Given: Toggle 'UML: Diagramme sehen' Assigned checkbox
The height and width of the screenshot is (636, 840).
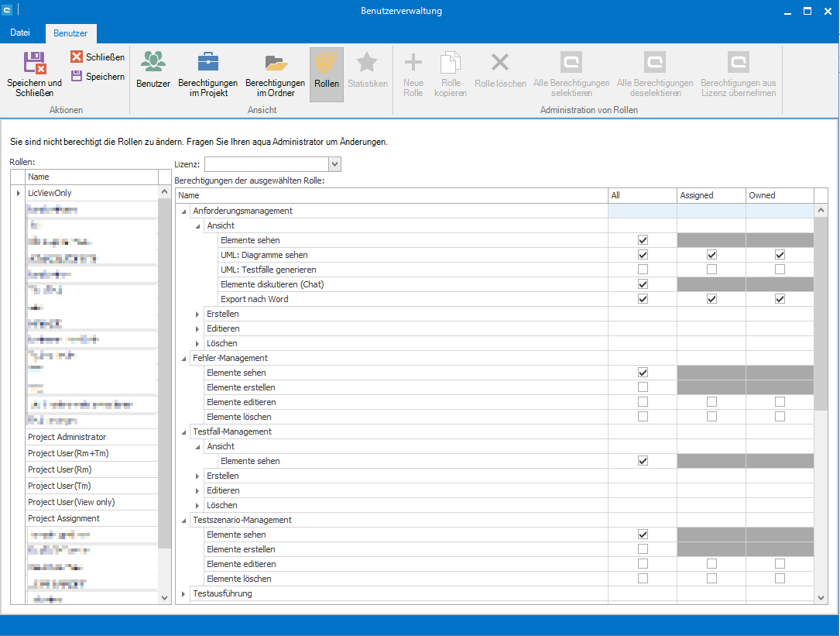Looking at the screenshot, I should click(711, 255).
